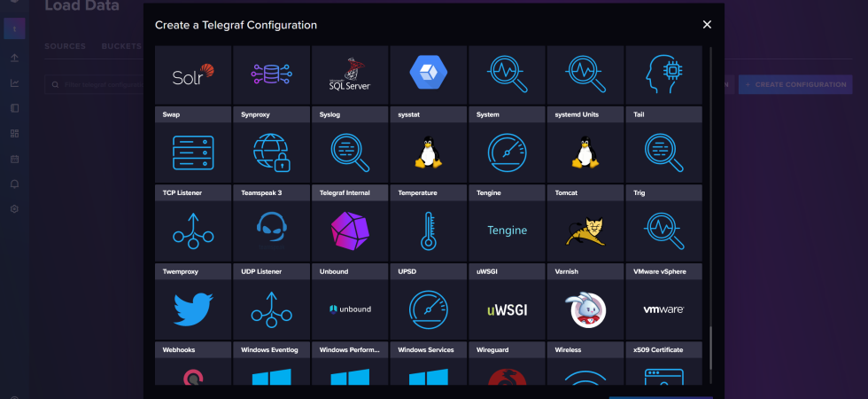Select the UDP Listener plugin
Image resolution: width=868 pixels, height=399 pixels.
[x=271, y=308]
